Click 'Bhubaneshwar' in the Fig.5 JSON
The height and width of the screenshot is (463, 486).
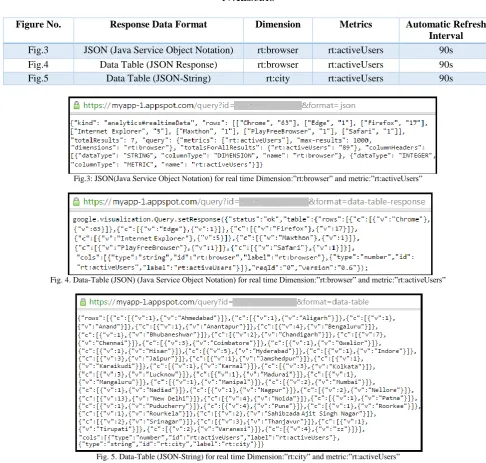171,334
